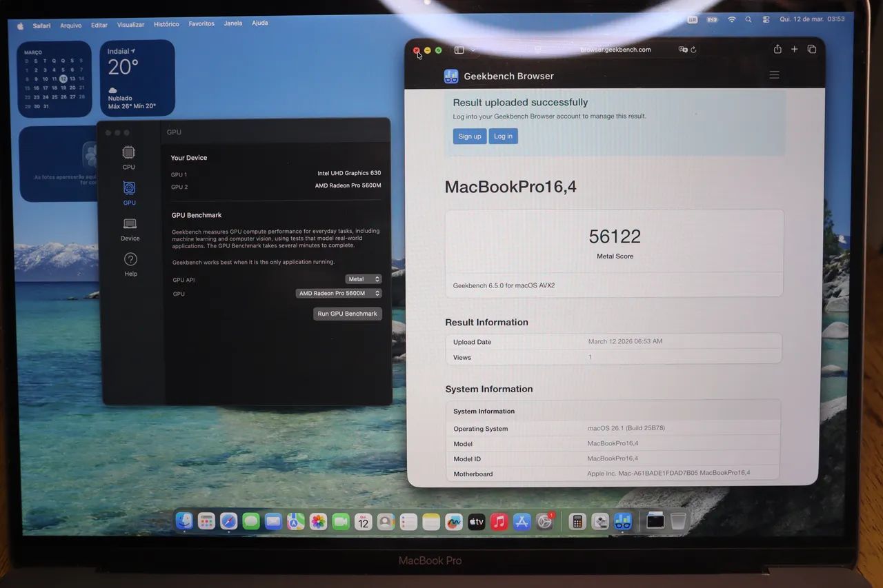The width and height of the screenshot is (883, 588).
Task: Click the Run GPU Benchmark button
Action: click(x=347, y=314)
